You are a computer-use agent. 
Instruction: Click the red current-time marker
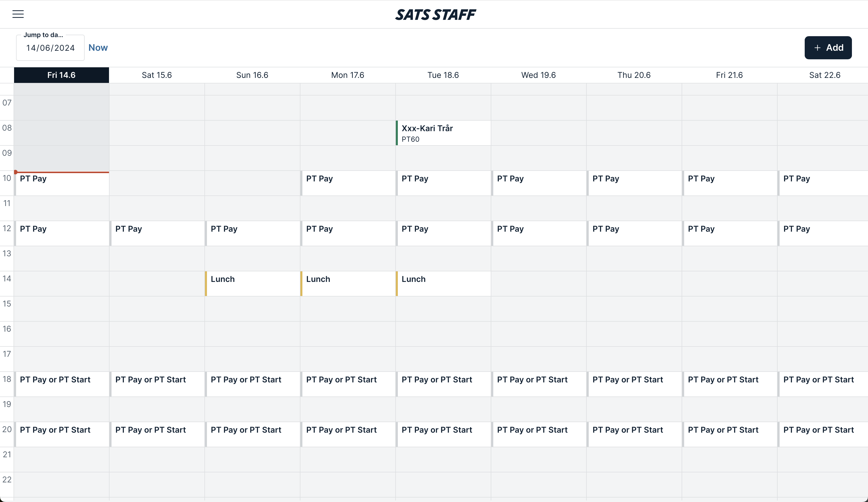click(x=16, y=172)
